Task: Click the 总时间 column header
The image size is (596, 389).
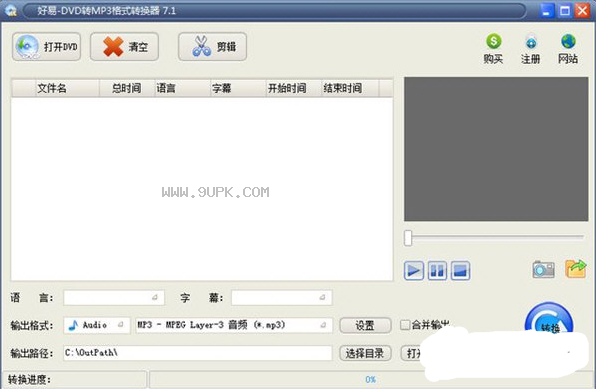Action: click(127, 88)
